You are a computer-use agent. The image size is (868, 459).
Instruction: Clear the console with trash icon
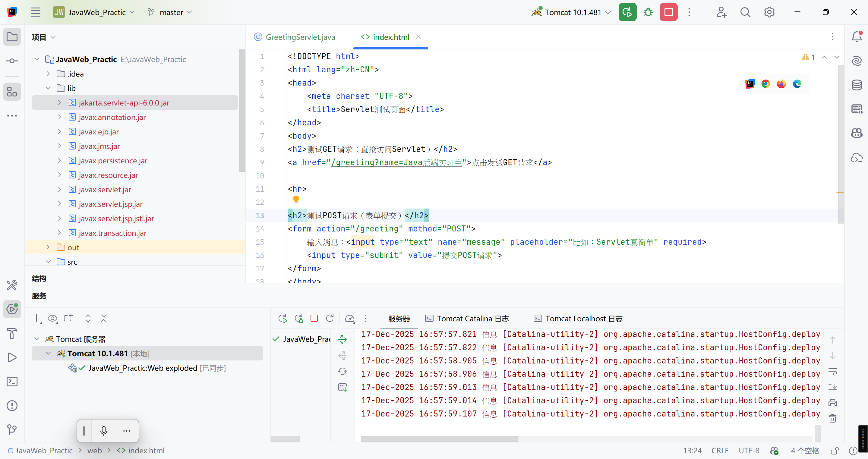point(833,419)
